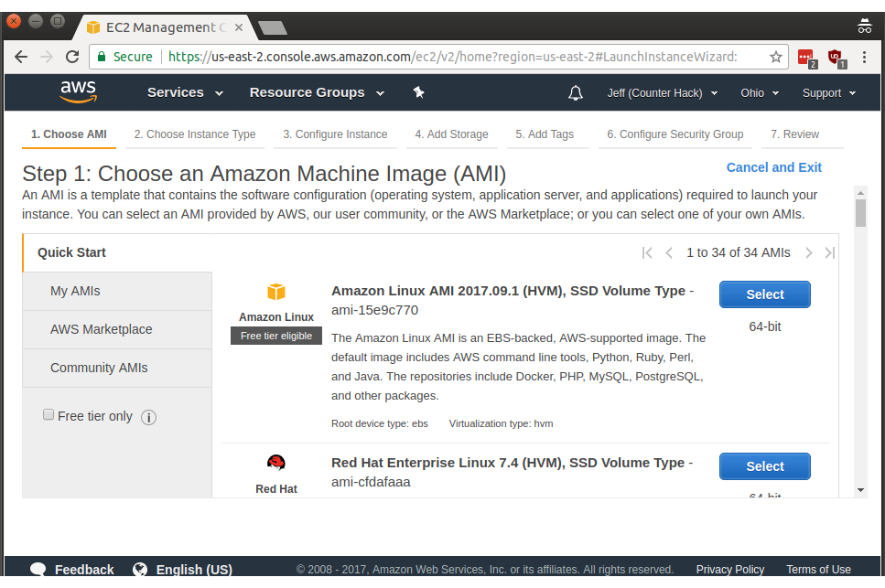Enable the Free tier only checkbox
This screenshot has height=588, width=885.
tap(49, 415)
